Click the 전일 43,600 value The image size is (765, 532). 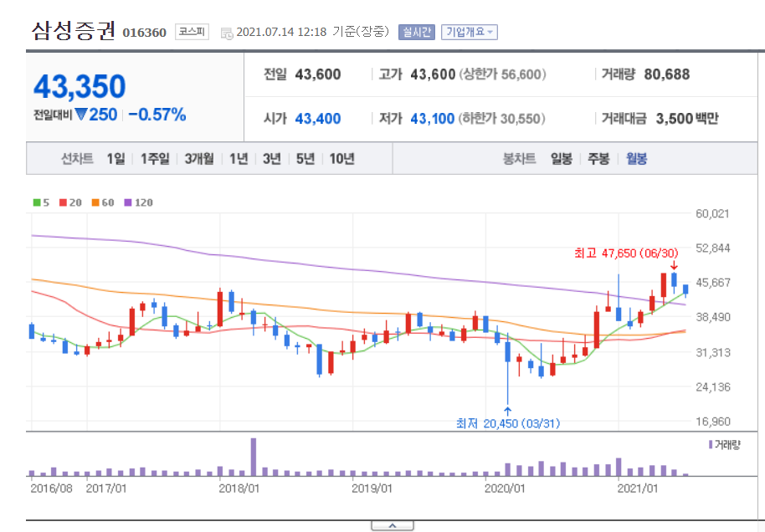point(317,74)
